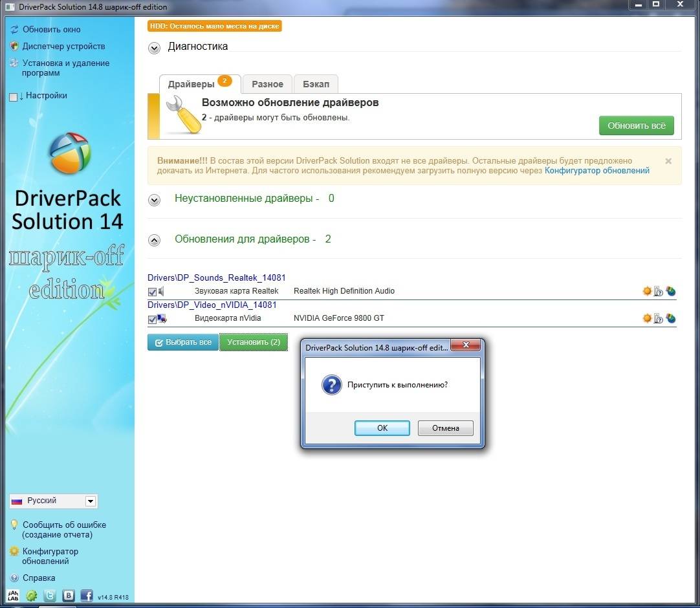Click the sun icon in Realtek audio row
Viewport: 700px width, 608px height.
pyautogui.click(x=646, y=291)
